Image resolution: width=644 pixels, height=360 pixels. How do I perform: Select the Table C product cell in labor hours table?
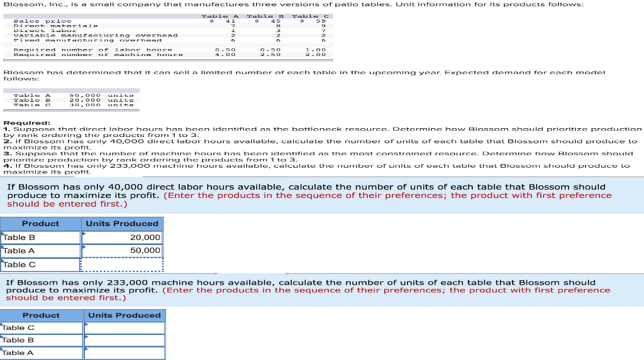[x=41, y=265]
